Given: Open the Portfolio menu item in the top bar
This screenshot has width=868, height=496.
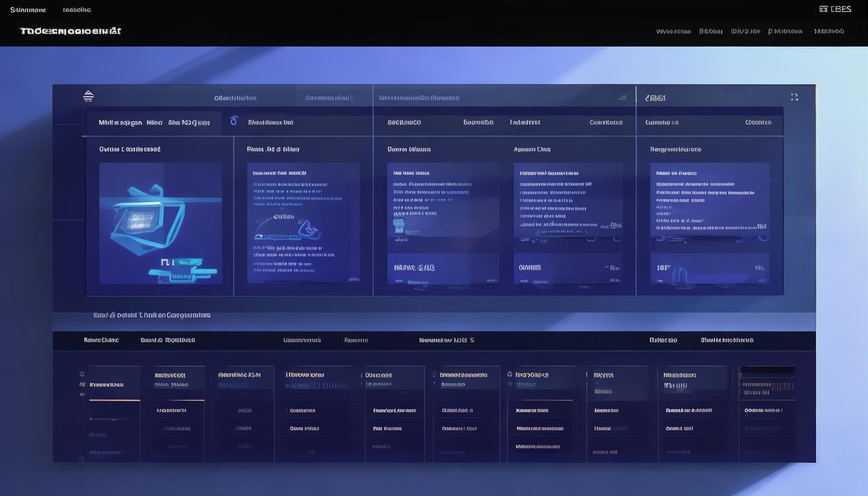Looking at the screenshot, I should coord(76,9).
